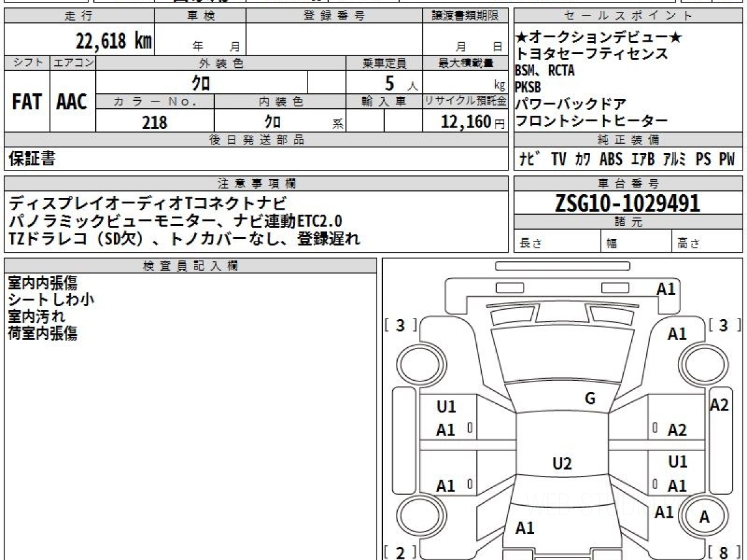Image resolution: width=747 pixels, height=560 pixels.
Task: Click the クロ value under 外装色
Action: (x=200, y=82)
